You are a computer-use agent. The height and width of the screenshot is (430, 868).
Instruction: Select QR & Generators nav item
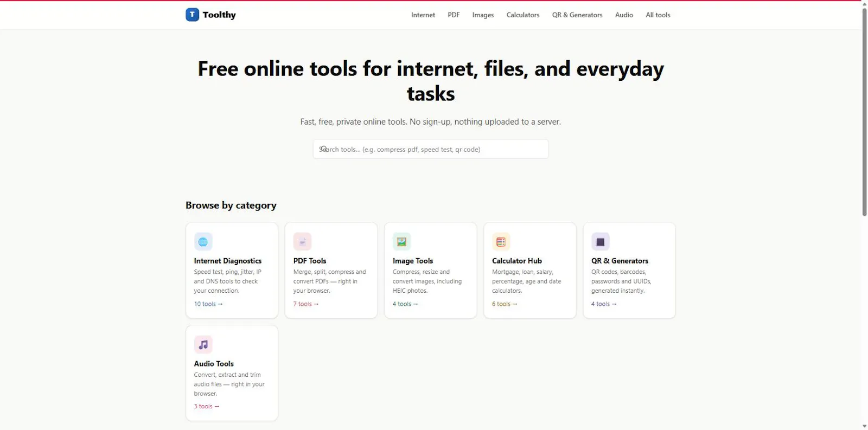577,15
